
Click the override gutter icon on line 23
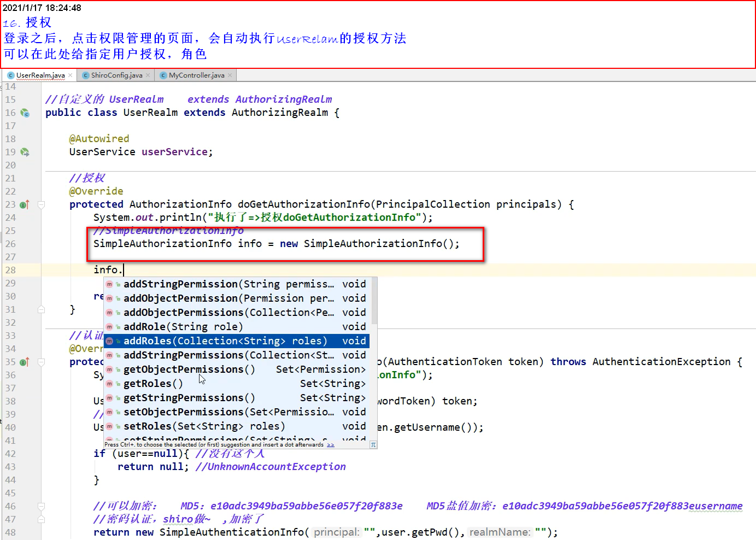(25, 204)
